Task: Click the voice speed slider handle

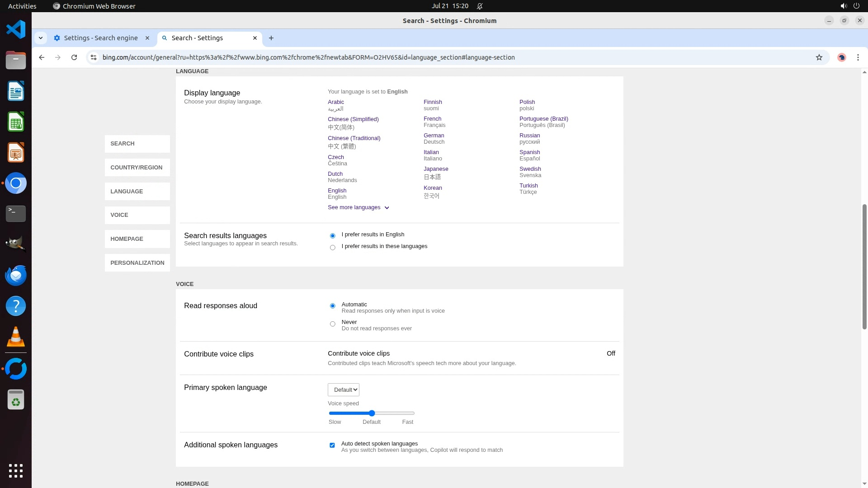Action: [x=372, y=413]
